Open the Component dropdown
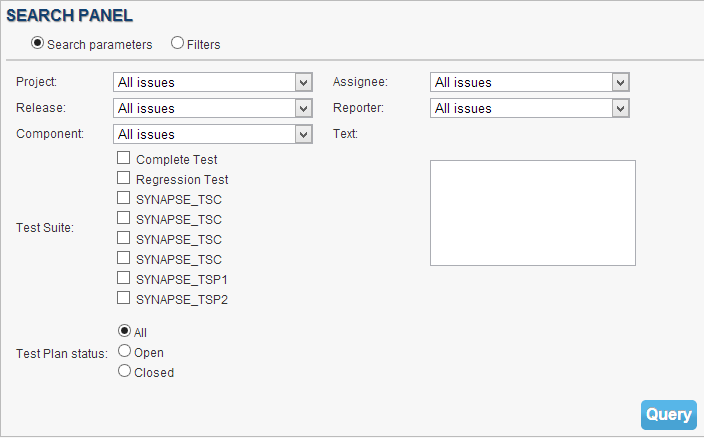 pos(213,134)
